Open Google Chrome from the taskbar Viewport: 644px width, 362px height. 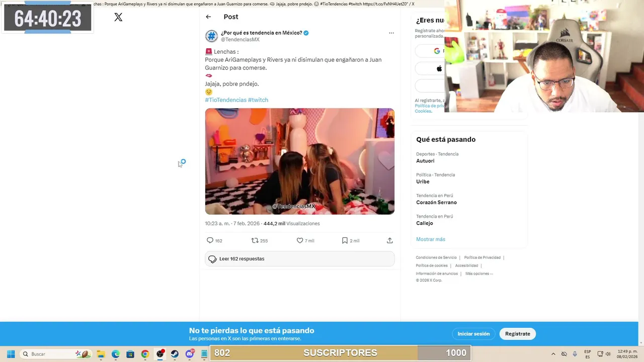(x=145, y=354)
